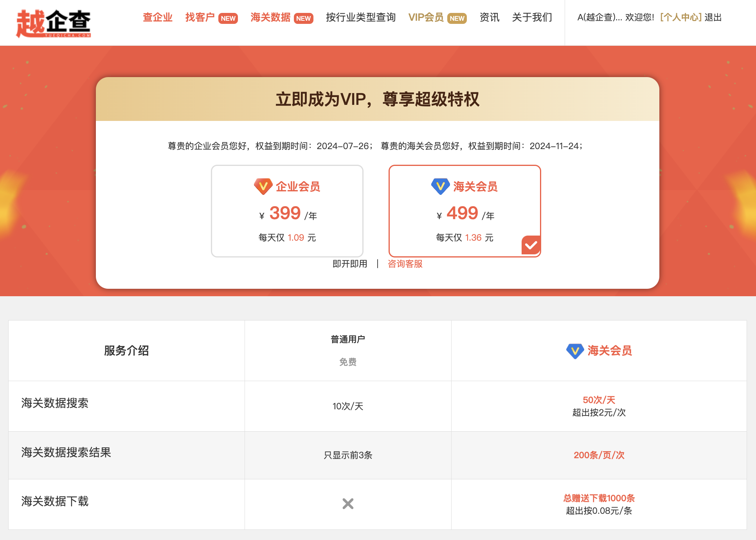Click the 每天仅 1.09 元 text
The height and width of the screenshot is (540, 756).
coord(287,238)
